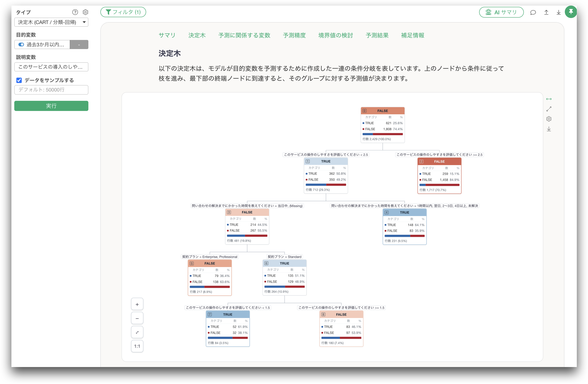Open the gear settings beside タイプ
588x384 pixels.
pyautogui.click(x=85, y=12)
